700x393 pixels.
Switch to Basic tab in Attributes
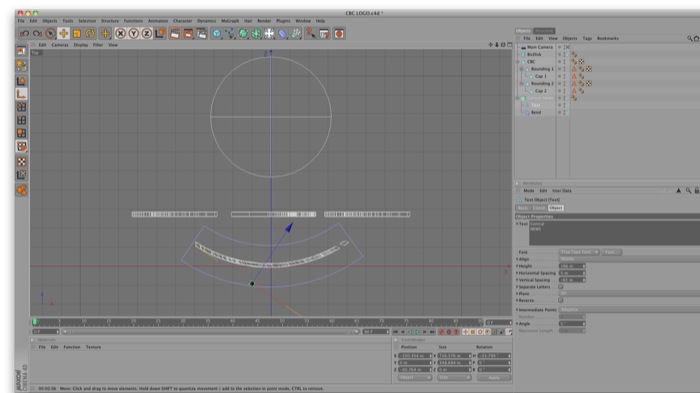point(522,208)
